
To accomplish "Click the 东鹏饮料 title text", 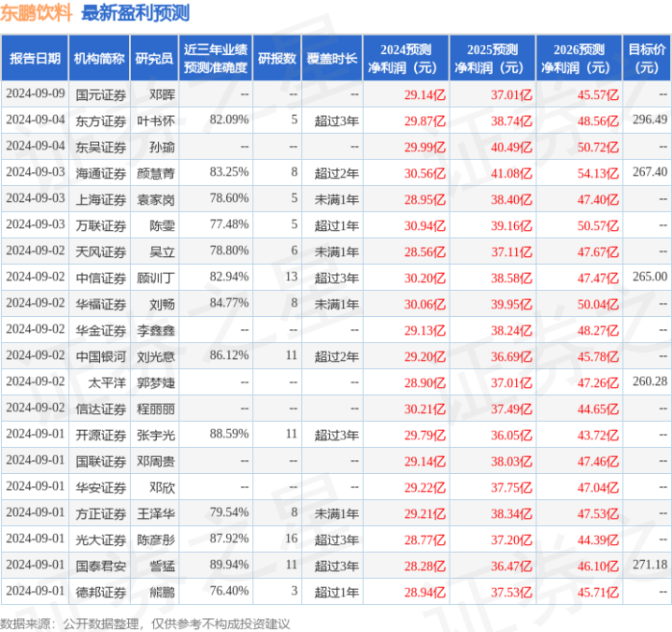I will pyautogui.click(x=36, y=13).
